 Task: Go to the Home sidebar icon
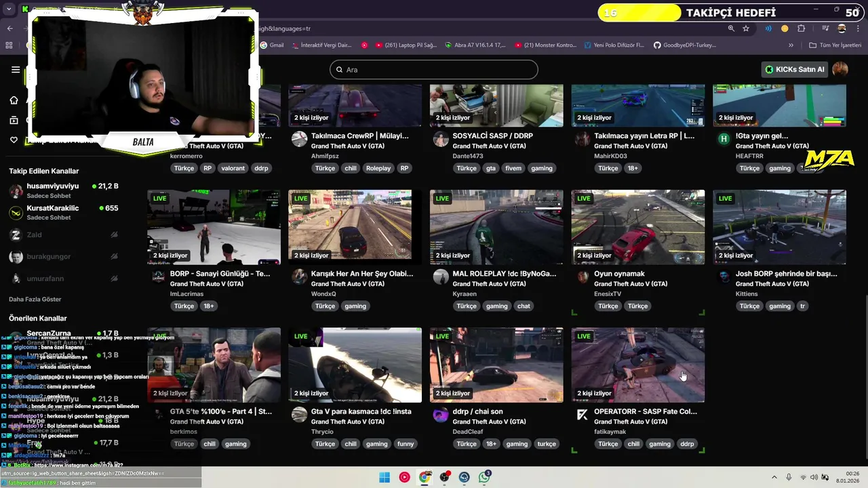point(14,100)
